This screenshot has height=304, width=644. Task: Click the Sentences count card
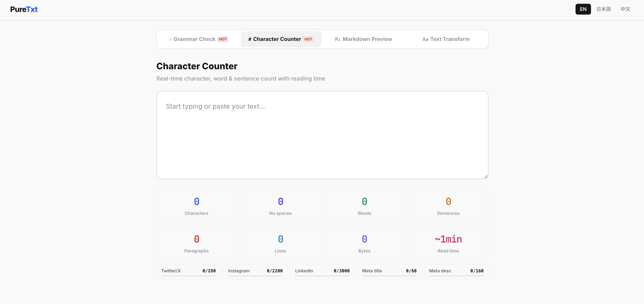(x=448, y=205)
